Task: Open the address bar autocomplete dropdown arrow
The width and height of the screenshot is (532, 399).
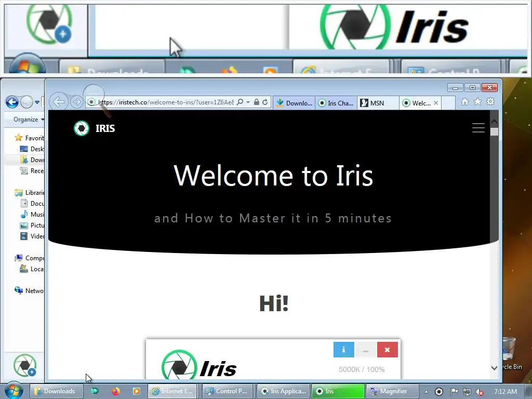Action: (248, 102)
